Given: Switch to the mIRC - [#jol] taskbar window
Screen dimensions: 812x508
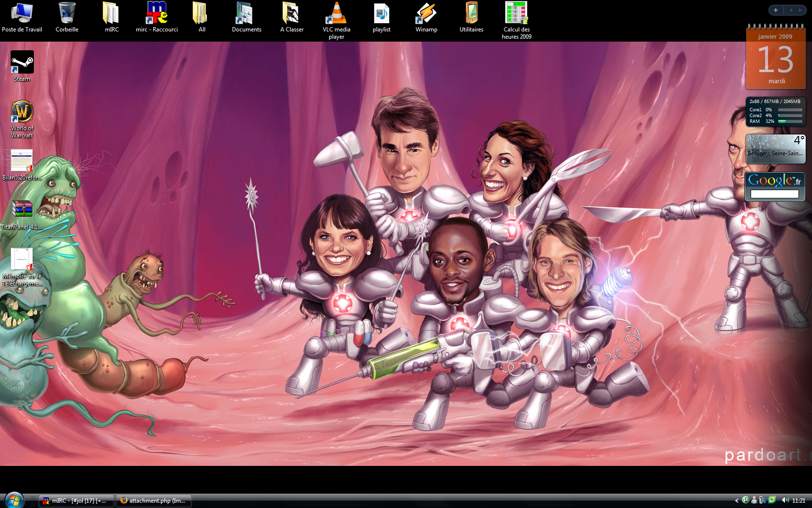Looking at the screenshot, I should click(76, 501).
